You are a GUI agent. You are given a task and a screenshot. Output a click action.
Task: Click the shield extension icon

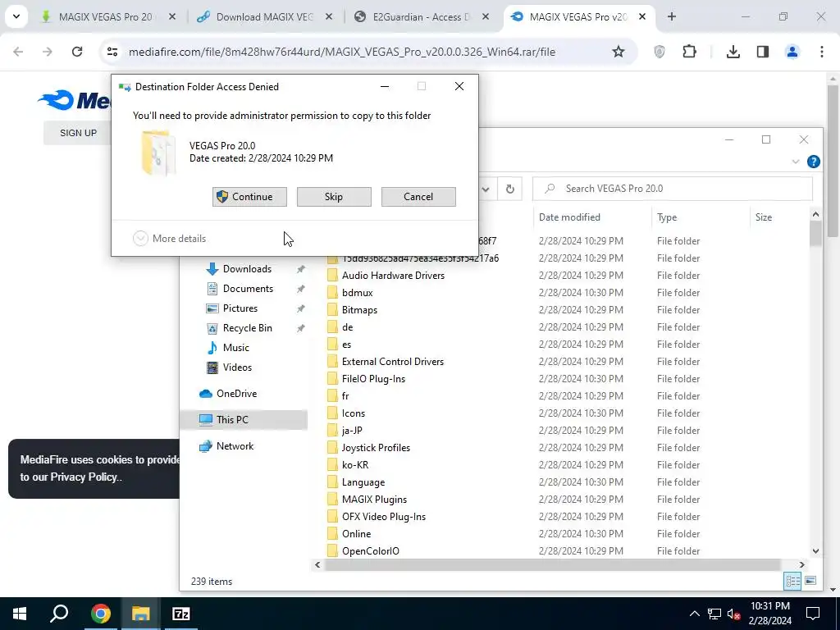tap(660, 52)
